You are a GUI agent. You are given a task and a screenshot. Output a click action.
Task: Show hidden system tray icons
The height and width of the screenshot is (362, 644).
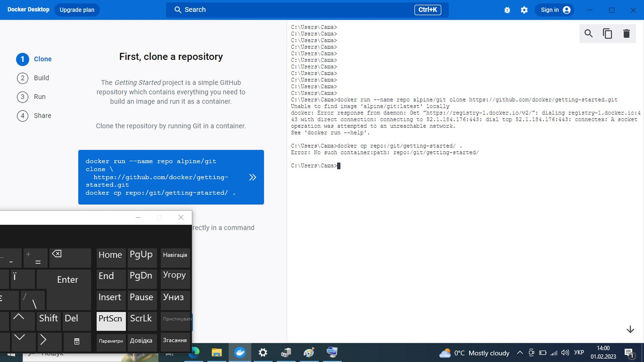click(520, 353)
